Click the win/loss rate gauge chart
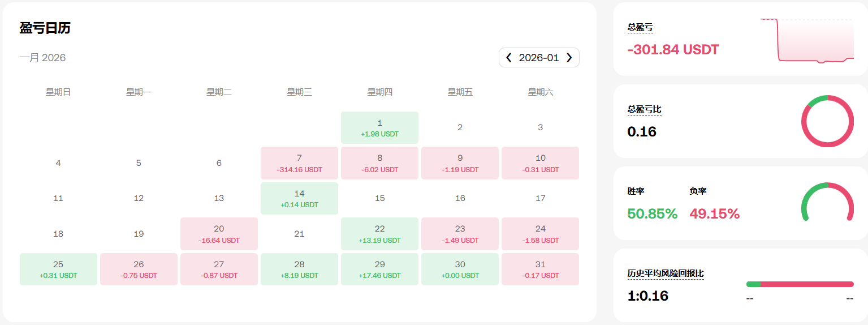Image resolution: width=868 pixels, height=325 pixels. point(827,202)
